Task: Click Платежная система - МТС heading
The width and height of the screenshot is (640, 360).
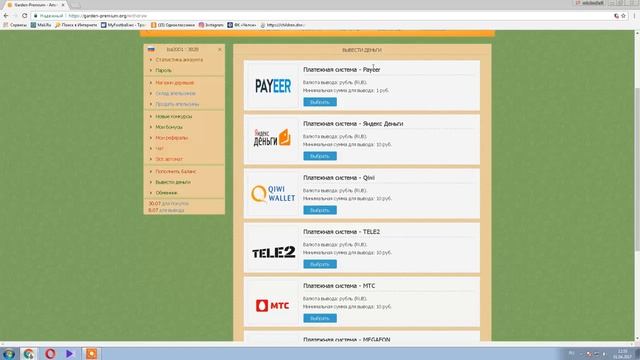Action: pos(339,286)
